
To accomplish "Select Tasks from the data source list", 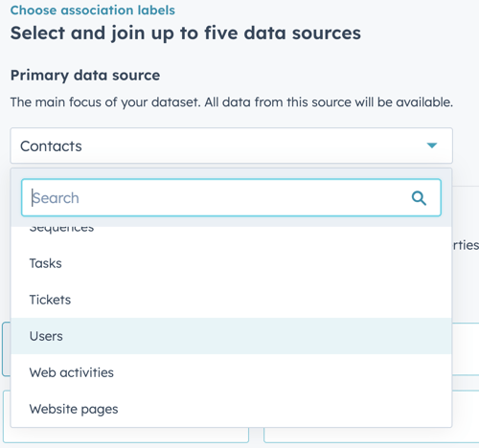I will point(231,263).
